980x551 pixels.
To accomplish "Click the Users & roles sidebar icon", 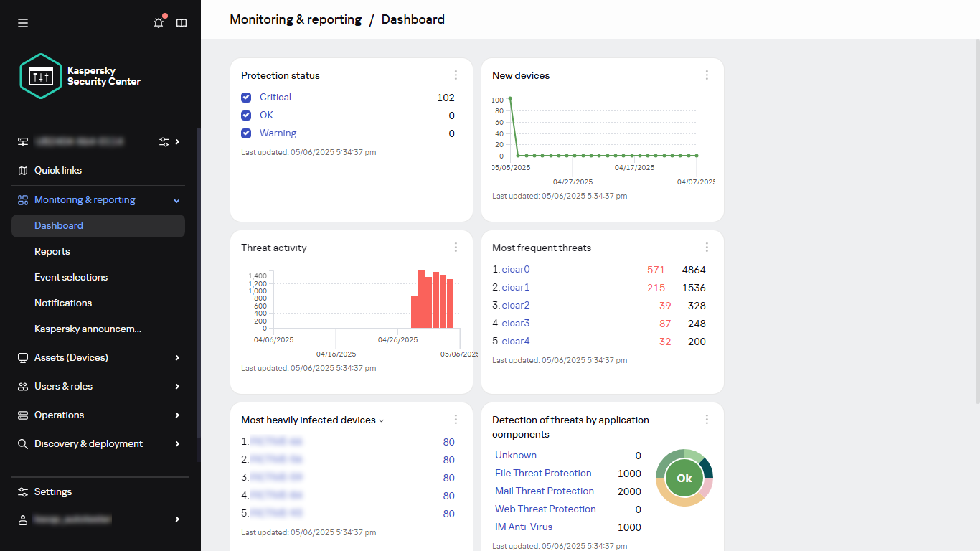I will (x=22, y=386).
